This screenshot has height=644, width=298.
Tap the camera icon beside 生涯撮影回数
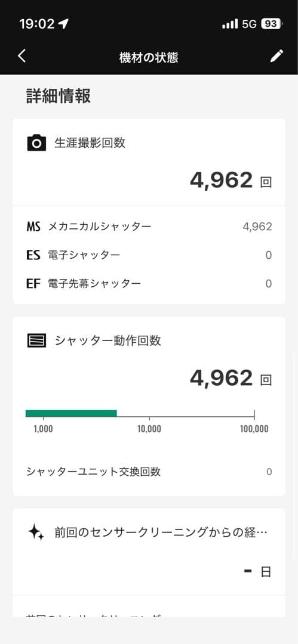point(36,143)
